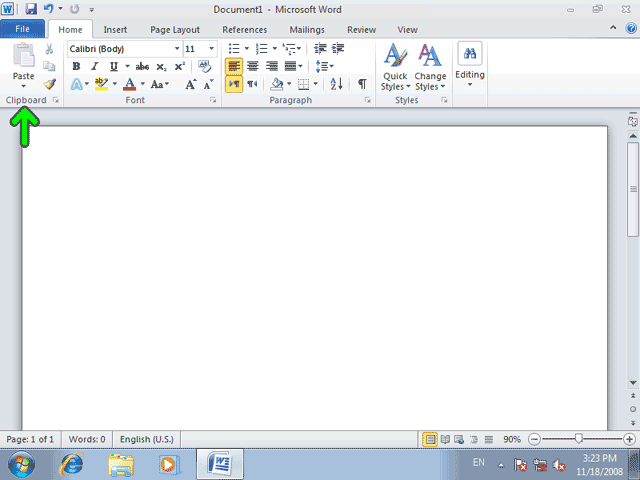Toggle left-to-right text direction
This screenshot has width=640, height=480.
click(x=234, y=84)
